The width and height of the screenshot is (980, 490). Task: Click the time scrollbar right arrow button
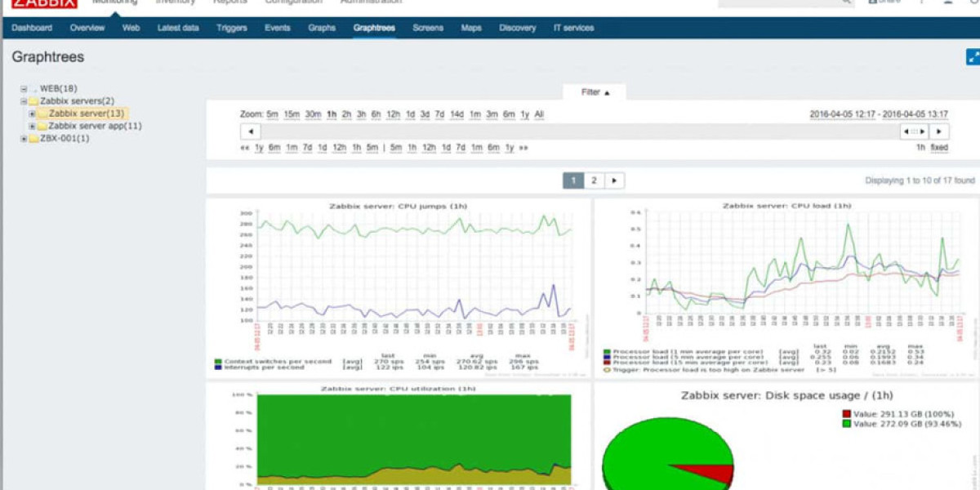tap(940, 131)
